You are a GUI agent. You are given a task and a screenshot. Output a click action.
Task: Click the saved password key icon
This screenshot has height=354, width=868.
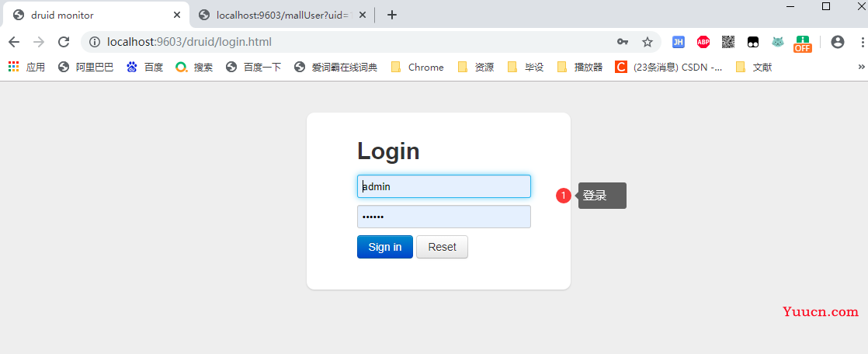coord(622,42)
